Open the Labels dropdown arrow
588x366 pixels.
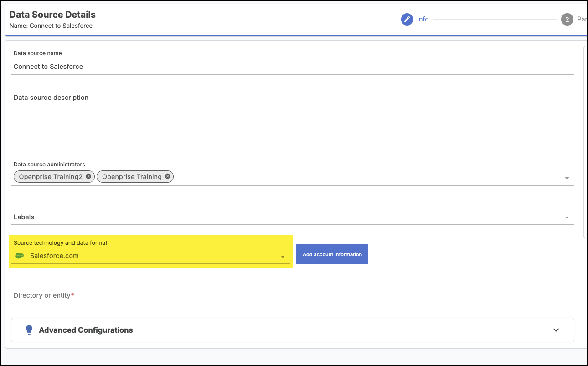click(x=567, y=217)
